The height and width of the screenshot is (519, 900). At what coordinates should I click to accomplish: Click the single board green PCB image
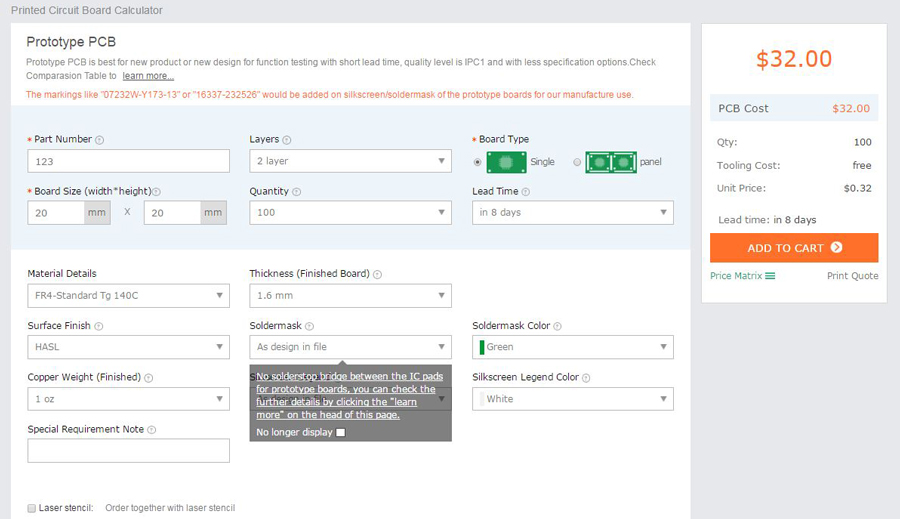click(513, 162)
